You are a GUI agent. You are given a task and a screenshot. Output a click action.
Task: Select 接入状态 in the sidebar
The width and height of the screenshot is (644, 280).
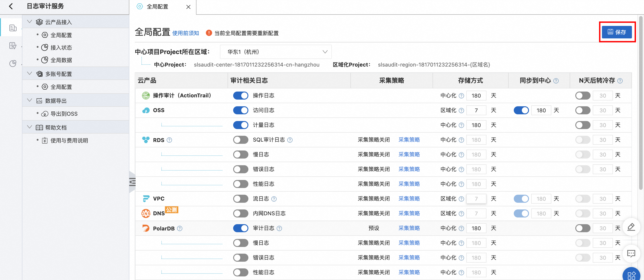pos(61,48)
